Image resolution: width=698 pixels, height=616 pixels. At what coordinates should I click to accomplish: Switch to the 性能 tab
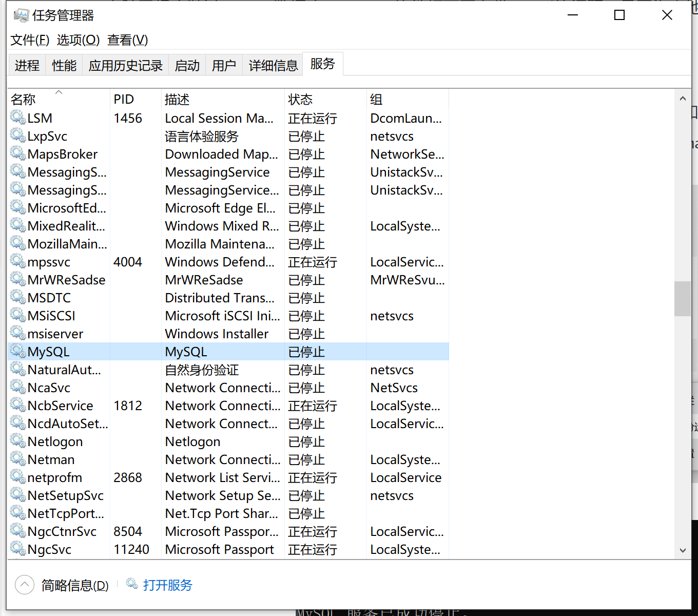pyautogui.click(x=64, y=65)
